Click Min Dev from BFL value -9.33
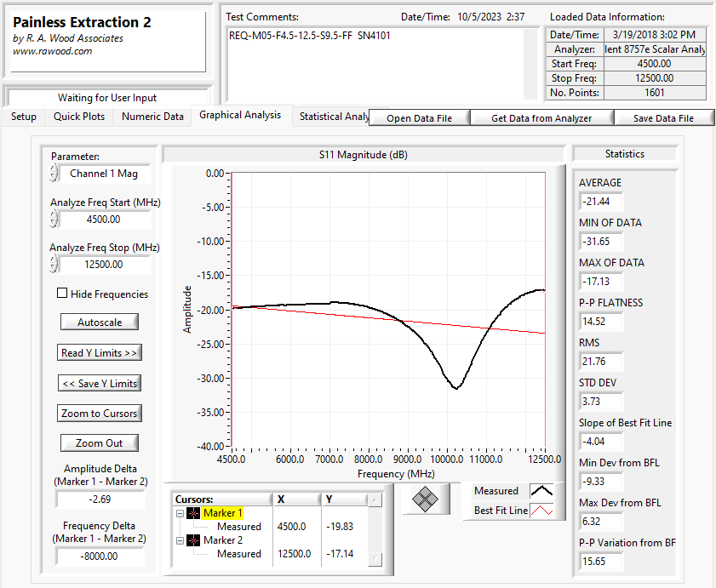The height and width of the screenshot is (588, 716). coord(600,481)
